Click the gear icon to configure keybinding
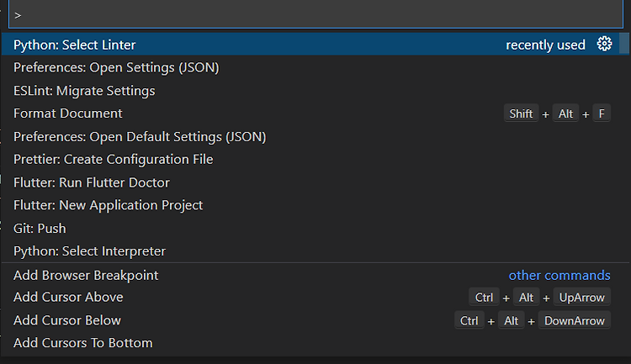 click(604, 44)
